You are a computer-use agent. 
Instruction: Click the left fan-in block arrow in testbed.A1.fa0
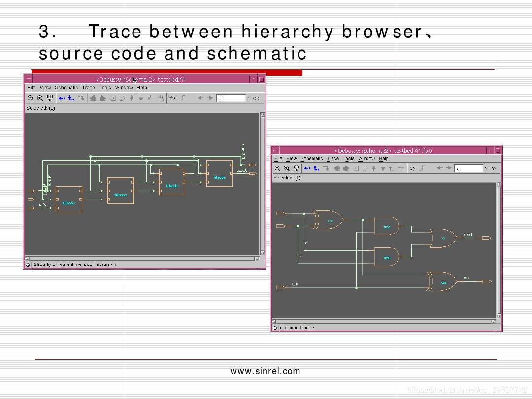click(337, 168)
